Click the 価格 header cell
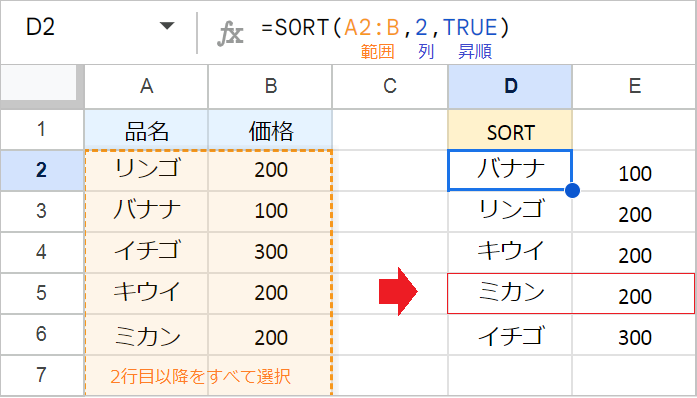The height and width of the screenshot is (398, 697). pos(270,129)
